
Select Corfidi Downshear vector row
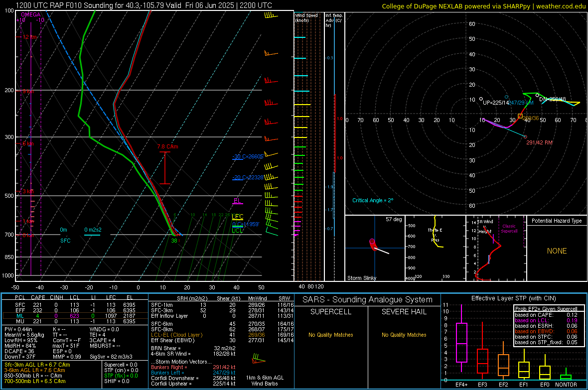[193, 378]
